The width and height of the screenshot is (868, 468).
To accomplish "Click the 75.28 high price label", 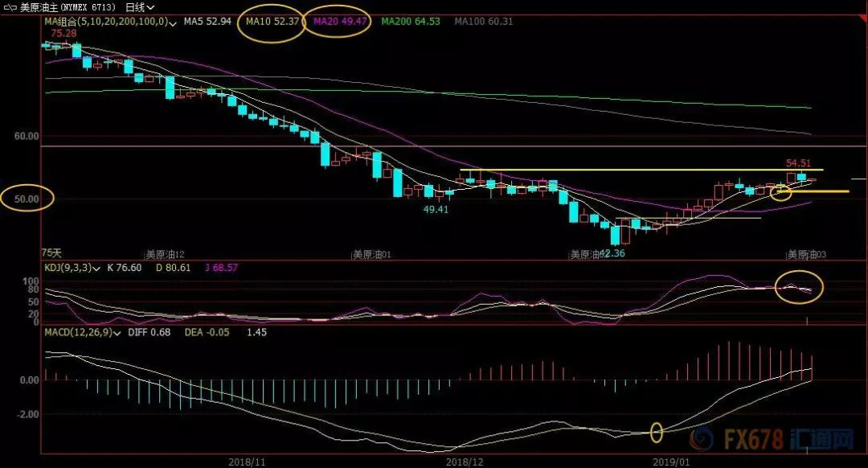I will click(x=63, y=33).
